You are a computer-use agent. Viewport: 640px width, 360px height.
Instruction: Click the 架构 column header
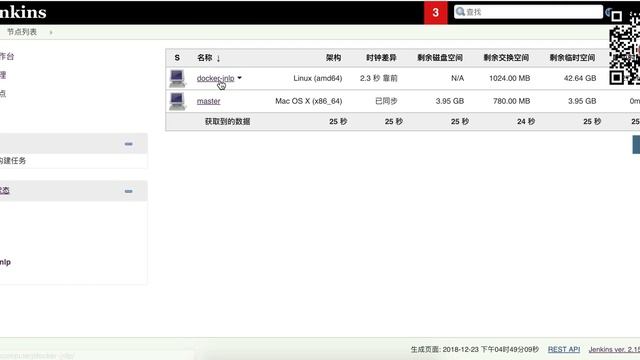[x=333, y=58]
